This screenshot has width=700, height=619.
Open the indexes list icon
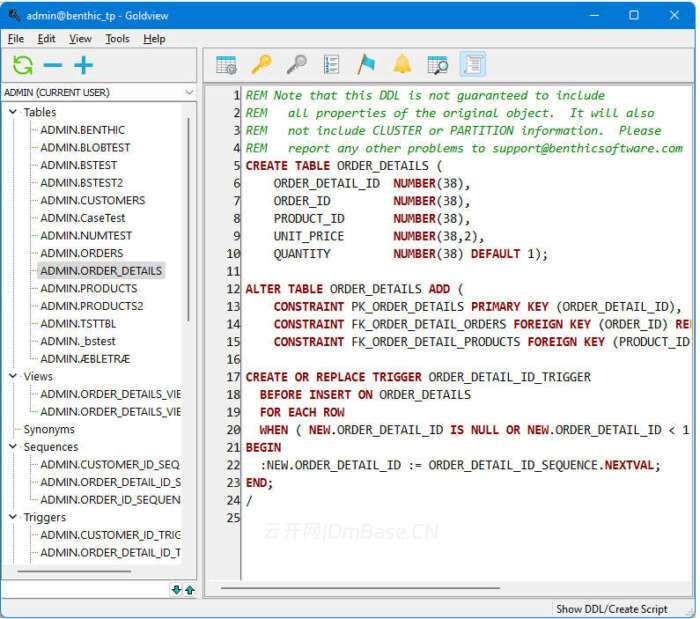click(x=331, y=65)
